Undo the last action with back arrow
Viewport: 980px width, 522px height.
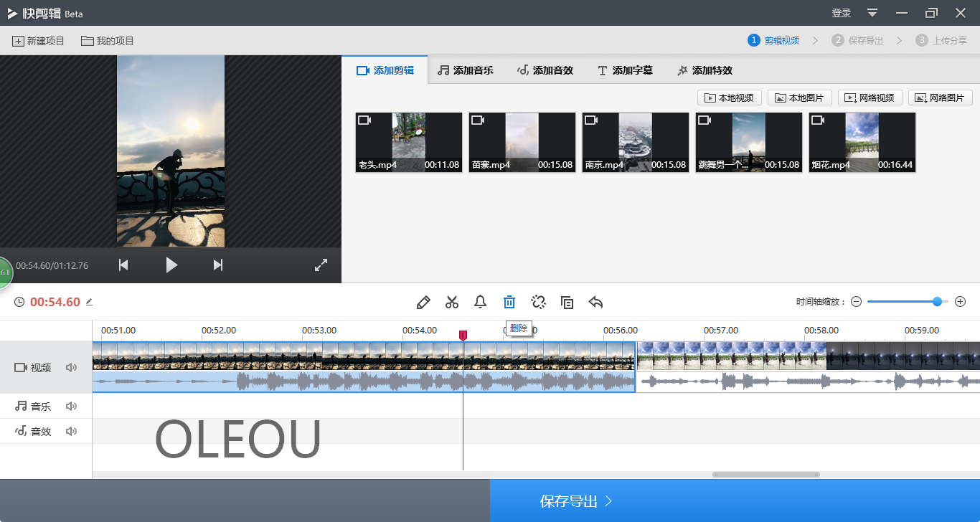(x=595, y=302)
